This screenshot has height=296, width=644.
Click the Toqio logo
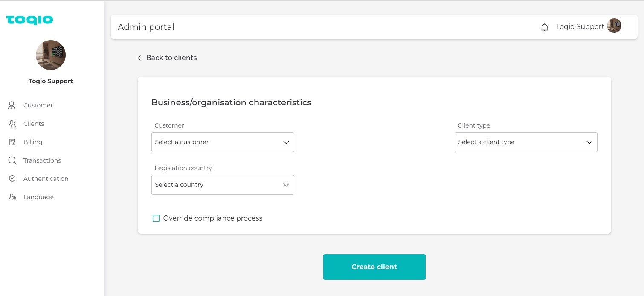pos(29,20)
